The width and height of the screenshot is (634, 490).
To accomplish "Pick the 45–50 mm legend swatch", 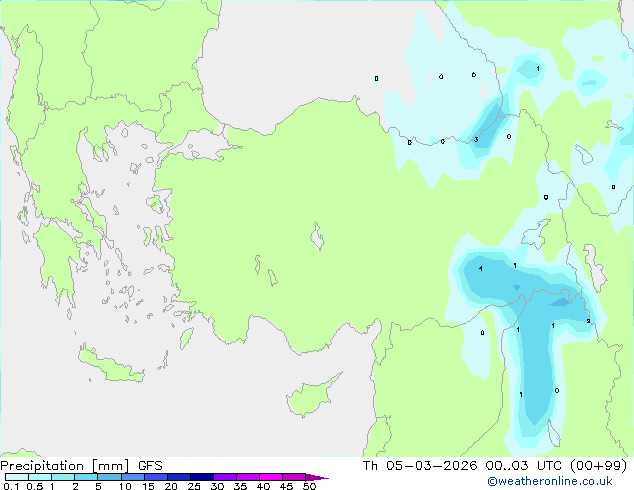I will (294, 477).
